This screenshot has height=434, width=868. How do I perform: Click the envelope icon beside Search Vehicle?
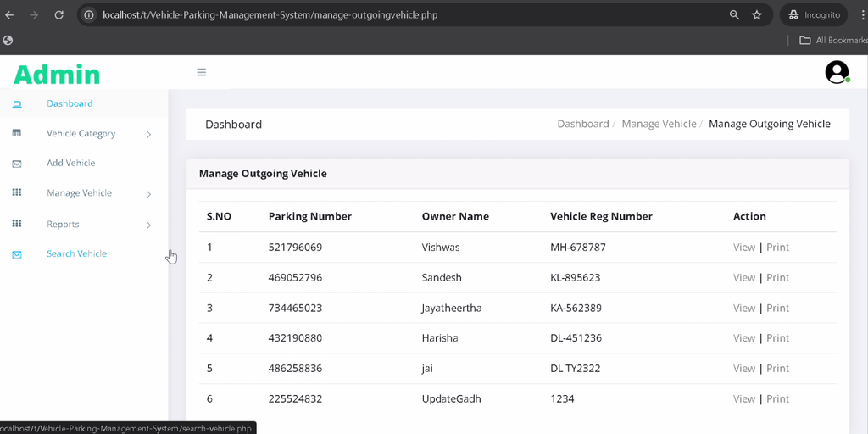(x=17, y=254)
